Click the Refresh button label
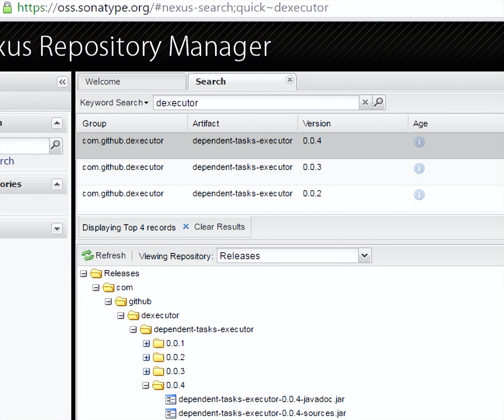The height and width of the screenshot is (420, 504). (111, 255)
